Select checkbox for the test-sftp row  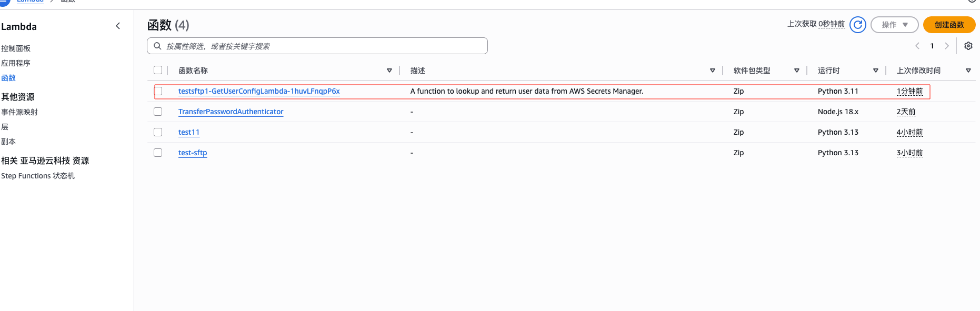point(158,153)
